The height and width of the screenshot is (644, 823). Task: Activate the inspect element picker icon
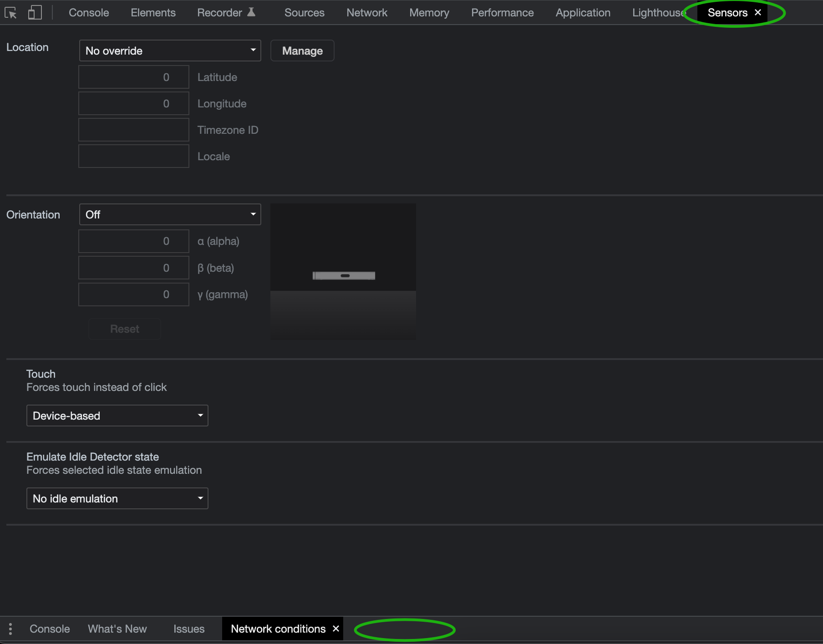tap(10, 13)
